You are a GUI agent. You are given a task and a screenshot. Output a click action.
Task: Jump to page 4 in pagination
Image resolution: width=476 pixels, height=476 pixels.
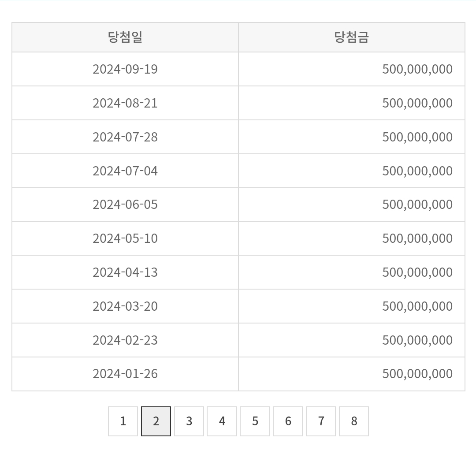222,421
